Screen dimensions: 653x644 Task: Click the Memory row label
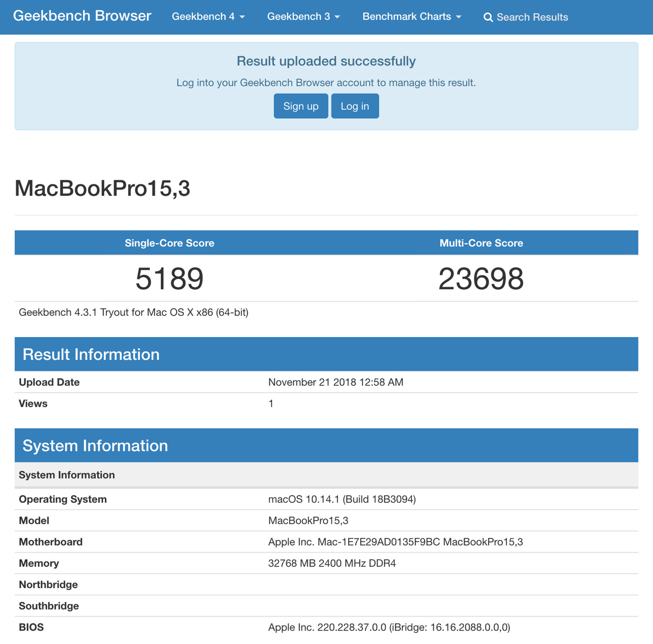39,564
